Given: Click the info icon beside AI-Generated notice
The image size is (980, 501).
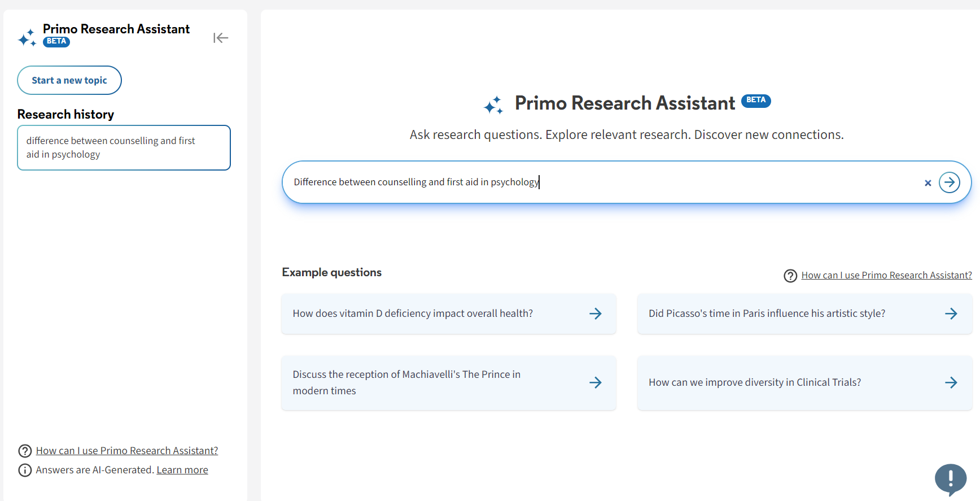Looking at the screenshot, I should point(25,470).
